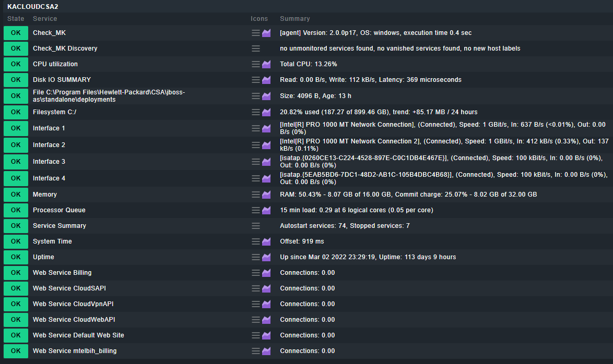The width and height of the screenshot is (613, 364).
Task: Open Disk IO SUMMARY action menu
Action: 256,80
